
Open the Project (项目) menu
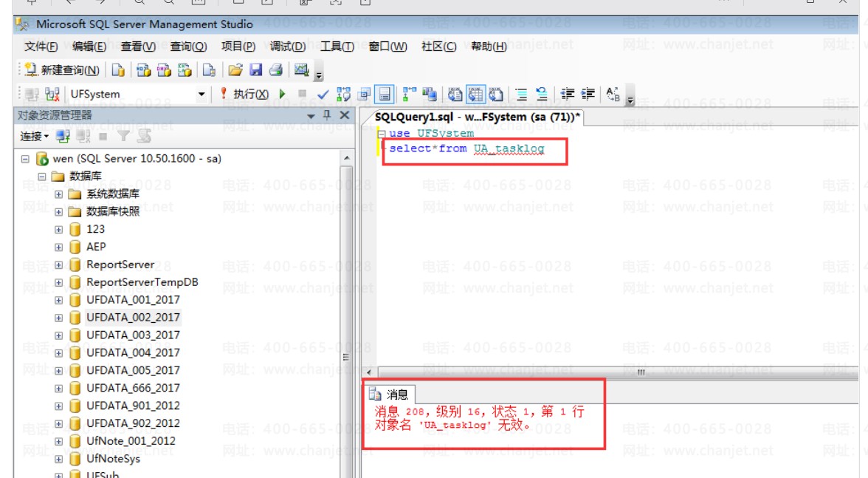coord(238,47)
